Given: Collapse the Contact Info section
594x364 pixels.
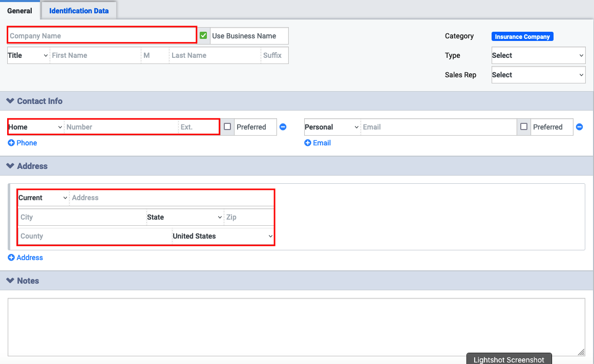Looking at the screenshot, I should [x=10, y=101].
